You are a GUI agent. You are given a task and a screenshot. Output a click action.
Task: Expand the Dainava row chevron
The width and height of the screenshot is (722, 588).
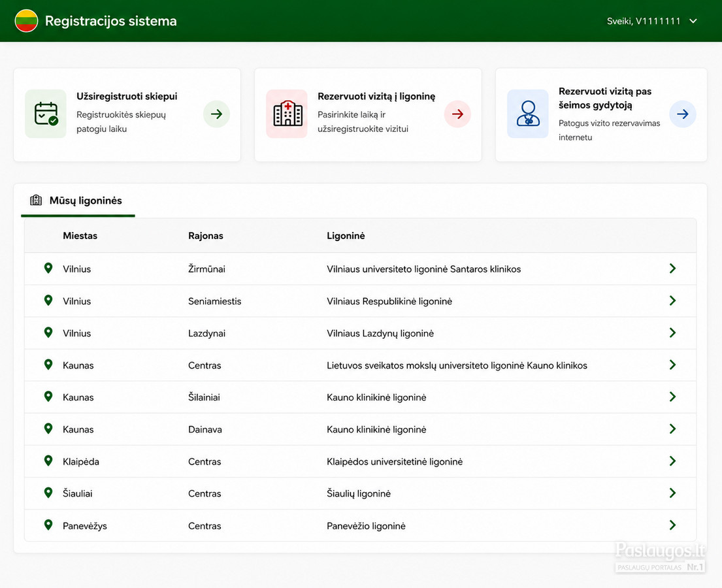672,429
